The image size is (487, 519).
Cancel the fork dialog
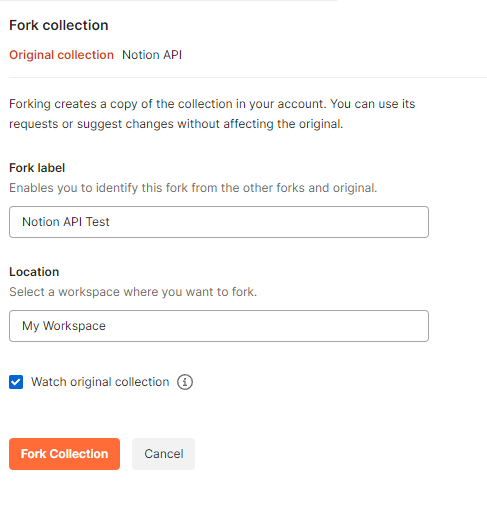point(163,454)
